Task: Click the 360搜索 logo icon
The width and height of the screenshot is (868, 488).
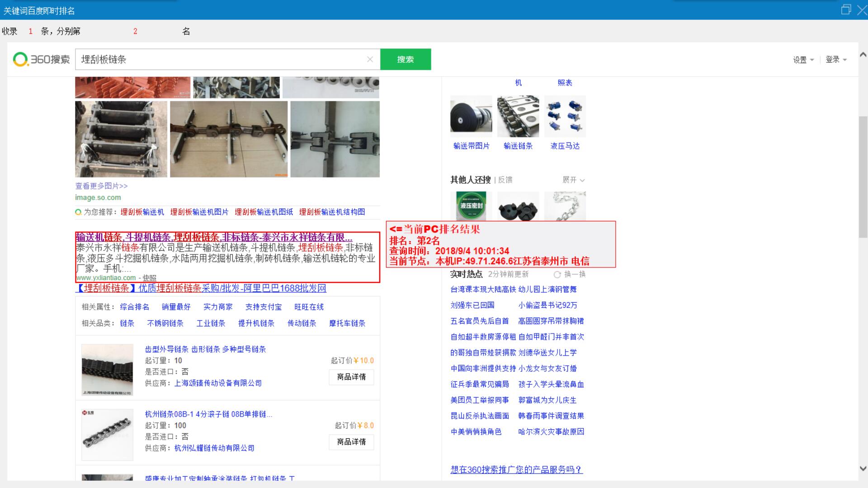Action: [20, 59]
